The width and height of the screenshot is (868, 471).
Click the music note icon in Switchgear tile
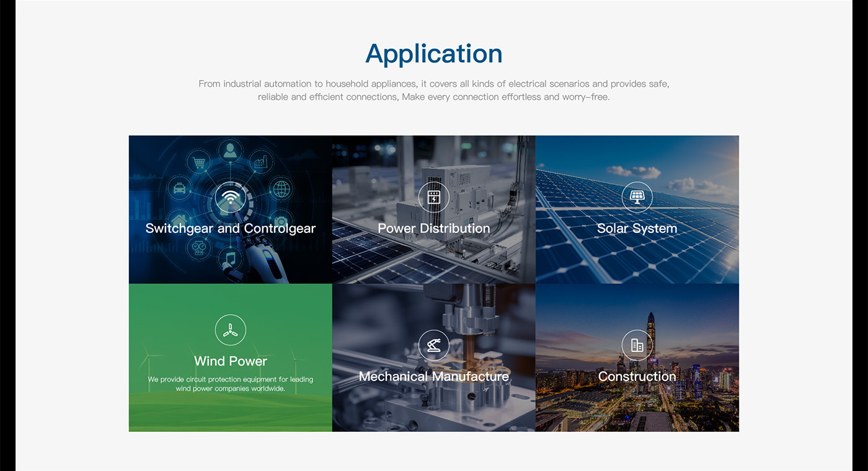click(x=230, y=257)
